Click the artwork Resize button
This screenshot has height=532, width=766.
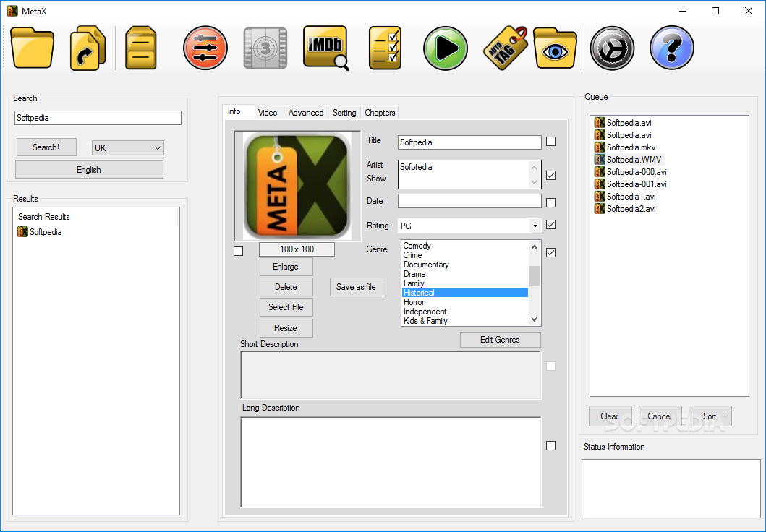[286, 328]
